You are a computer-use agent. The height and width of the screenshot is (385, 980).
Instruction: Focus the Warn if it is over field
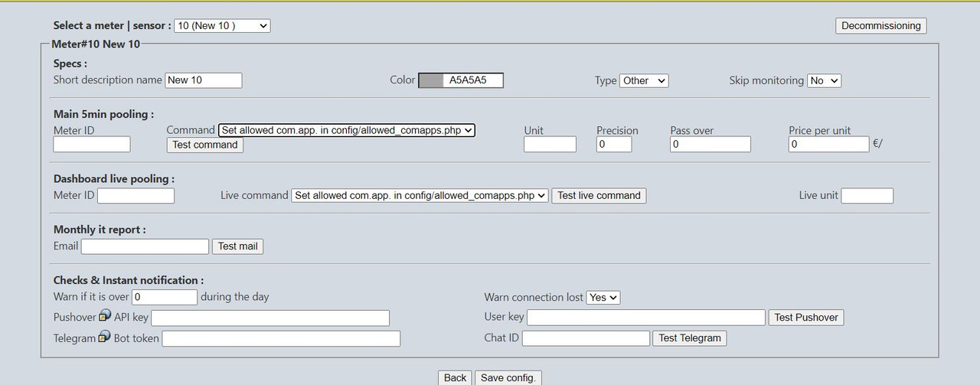(x=165, y=297)
